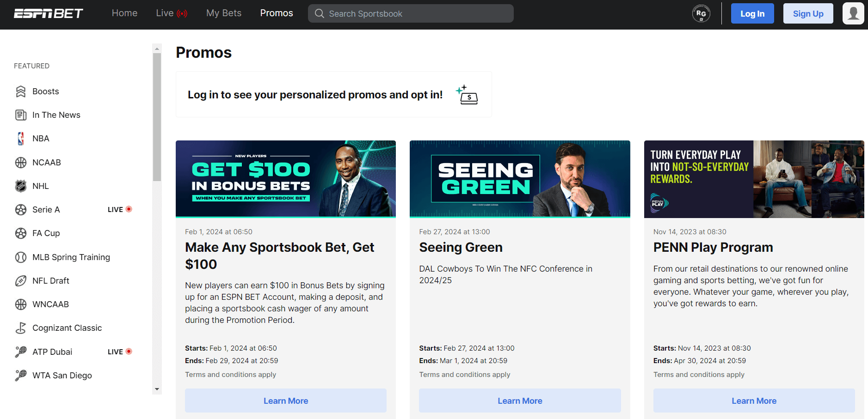
Task: Click the sidebar scrollbar down arrow
Action: click(x=157, y=389)
